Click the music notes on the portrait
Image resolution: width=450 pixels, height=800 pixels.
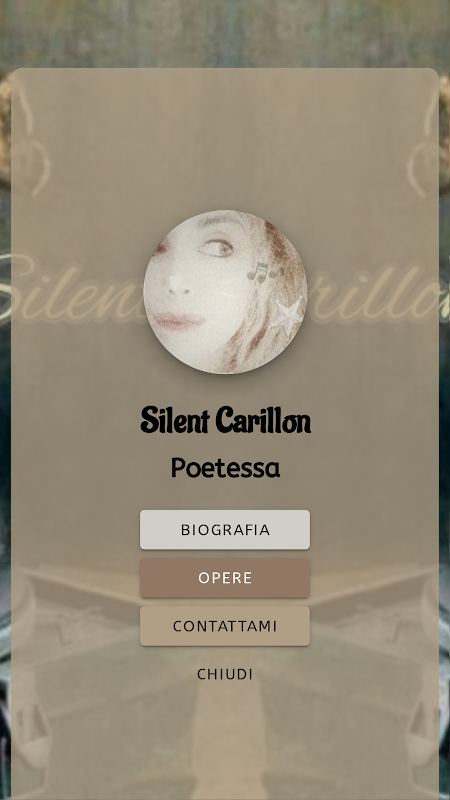pos(264,272)
